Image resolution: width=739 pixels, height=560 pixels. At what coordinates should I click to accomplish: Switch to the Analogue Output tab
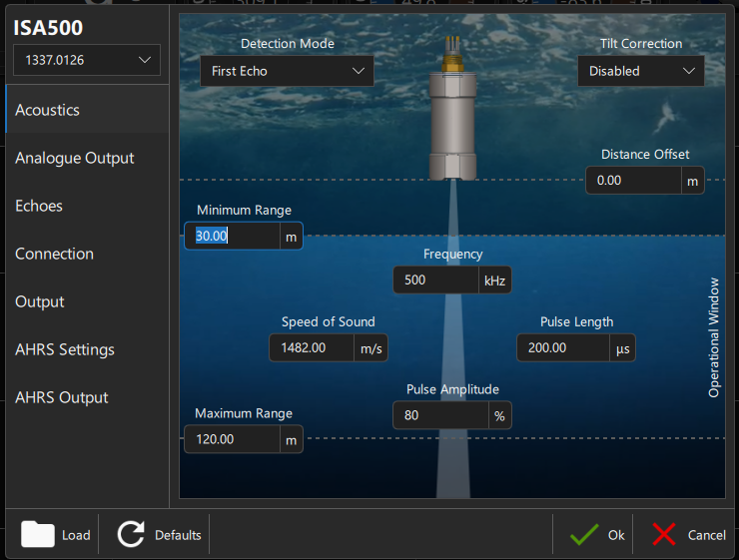tap(75, 158)
